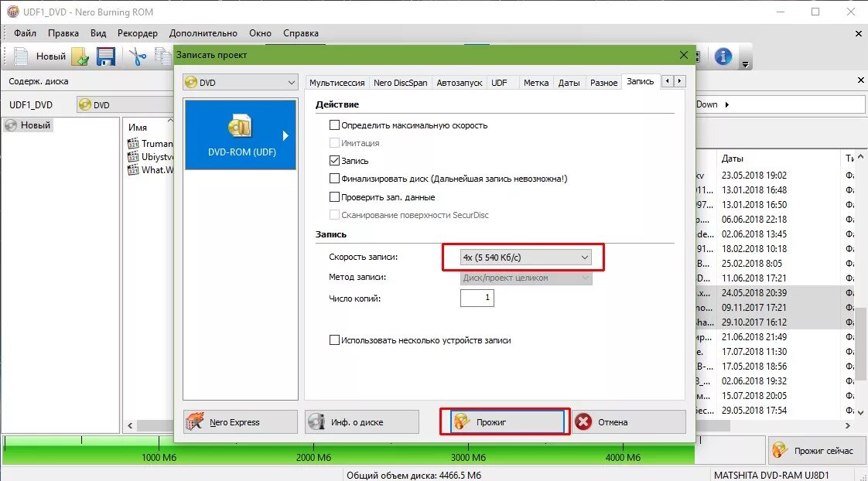The height and width of the screenshot is (481, 868).
Task: Switch to the Метка tab
Action: [x=536, y=83]
